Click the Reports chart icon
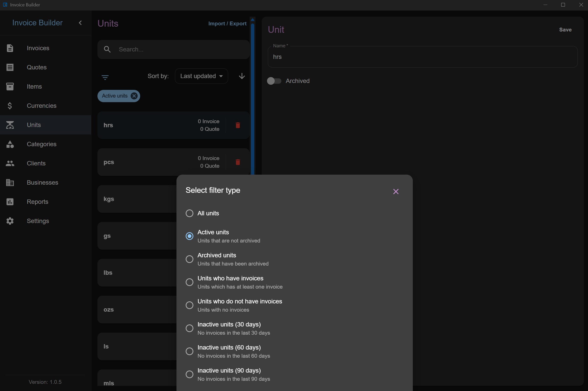588x391 pixels. pyautogui.click(x=10, y=202)
